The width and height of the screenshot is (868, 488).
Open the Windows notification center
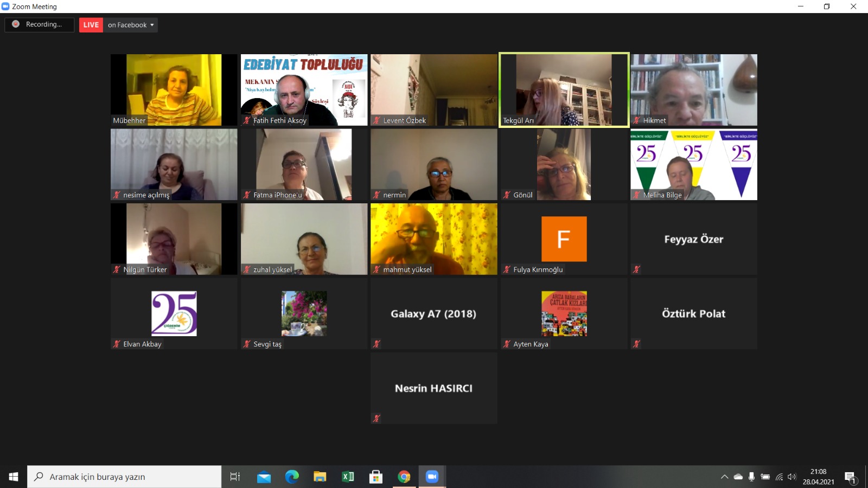coord(850,477)
